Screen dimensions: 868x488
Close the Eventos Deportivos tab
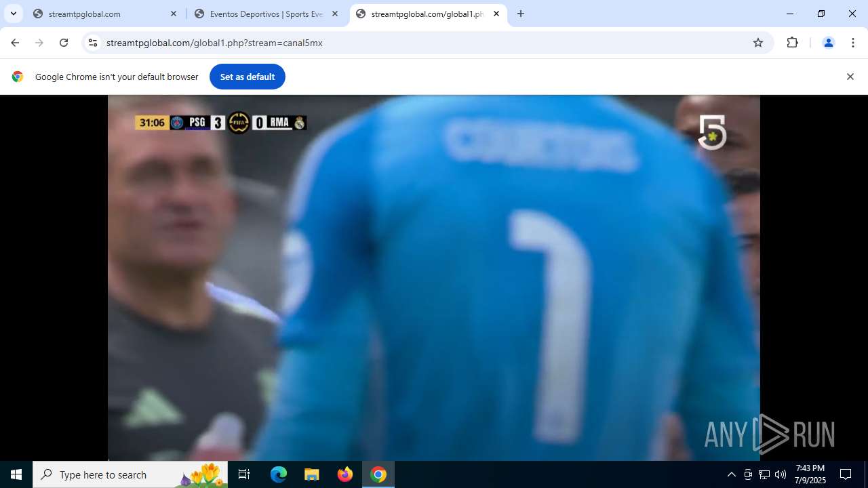[335, 14]
